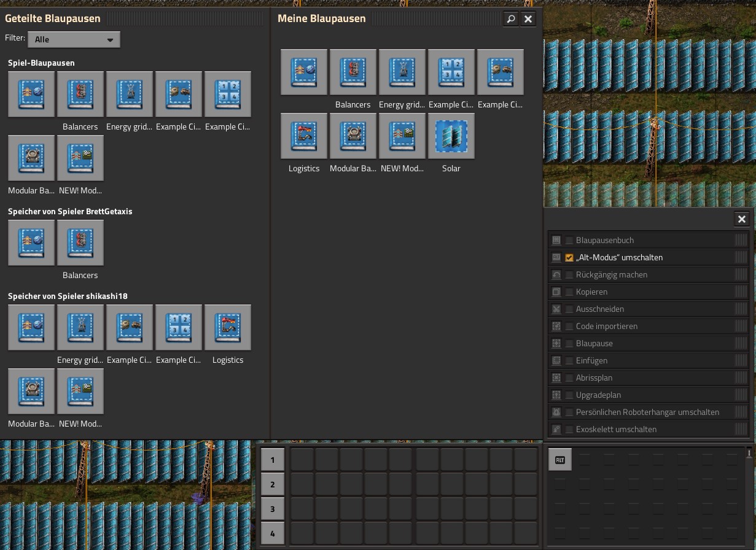Check the Upgradeplan shortcut checkbox

point(569,395)
